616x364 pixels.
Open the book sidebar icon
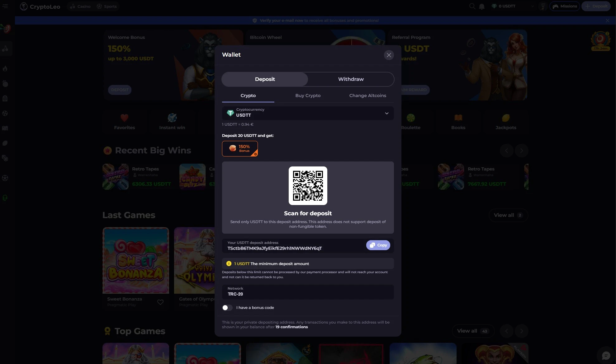point(5,128)
